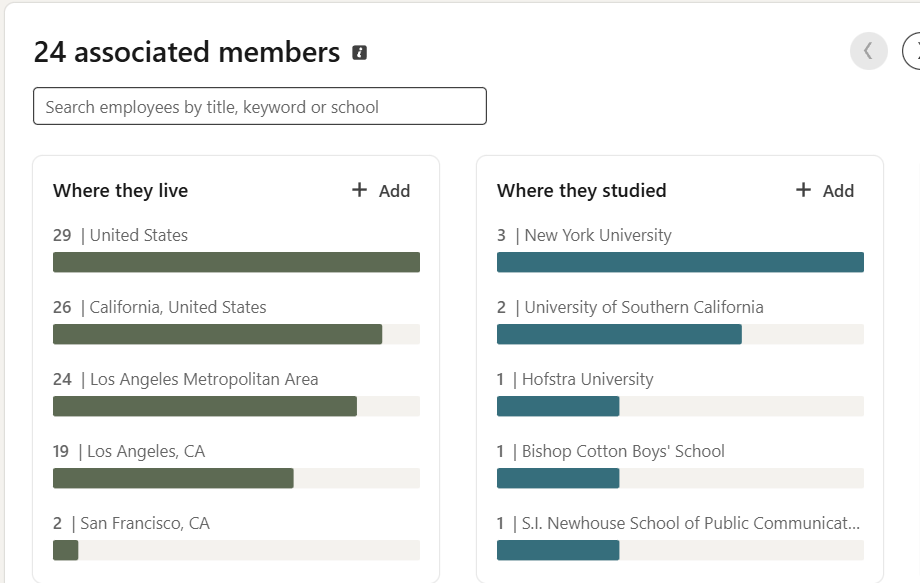Click the Add label in Where they studied
The height and width of the screenshot is (583, 920).
point(838,191)
